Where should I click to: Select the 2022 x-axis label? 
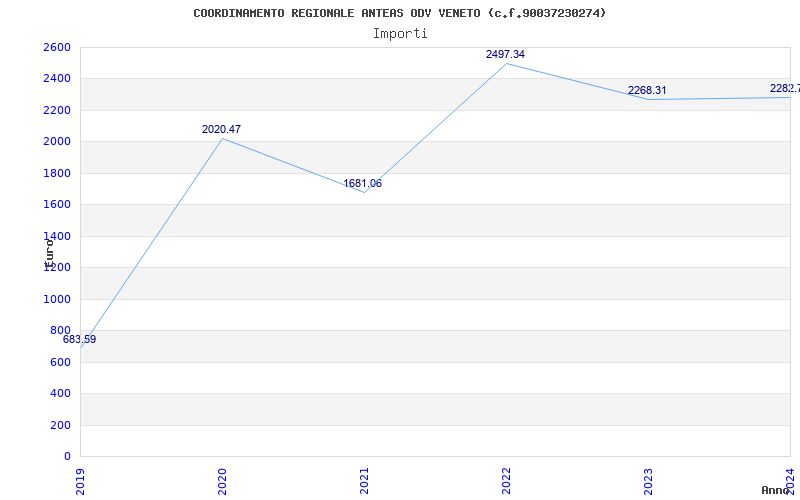click(x=506, y=481)
